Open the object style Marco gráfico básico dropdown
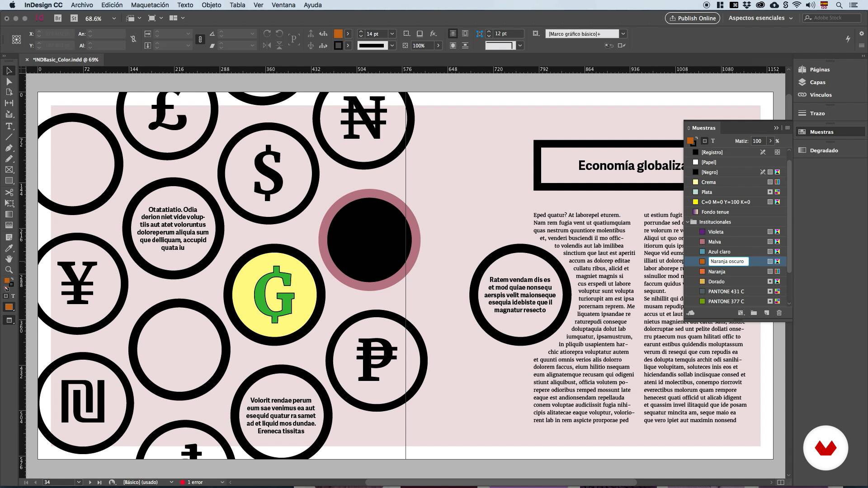The height and width of the screenshot is (488, 868). click(623, 34)
